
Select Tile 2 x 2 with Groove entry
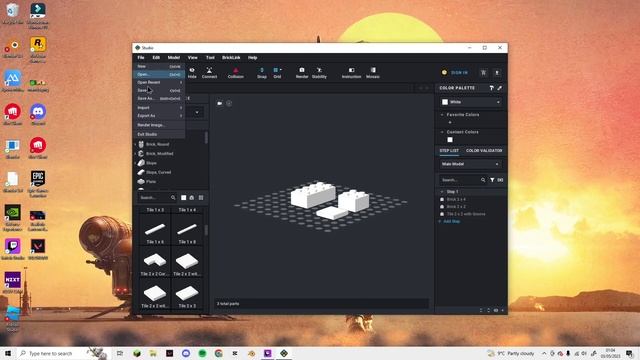coord(466,214)
